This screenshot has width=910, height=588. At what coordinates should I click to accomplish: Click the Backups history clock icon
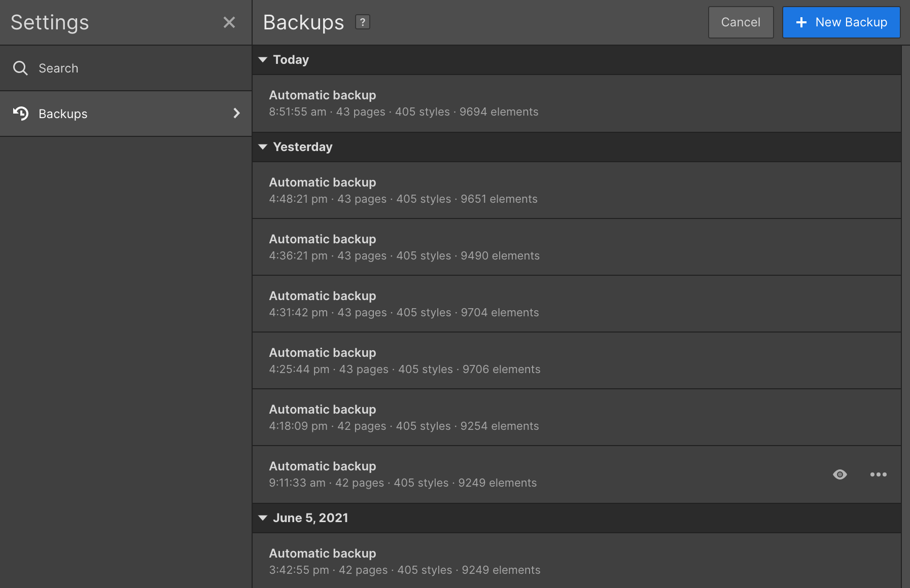[x=21, y=114]
